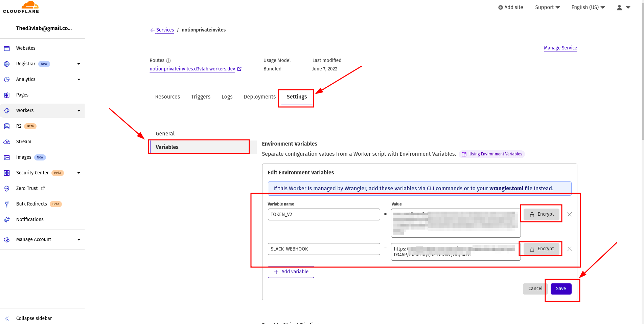Open the Manage Service link

coord(560,48)
